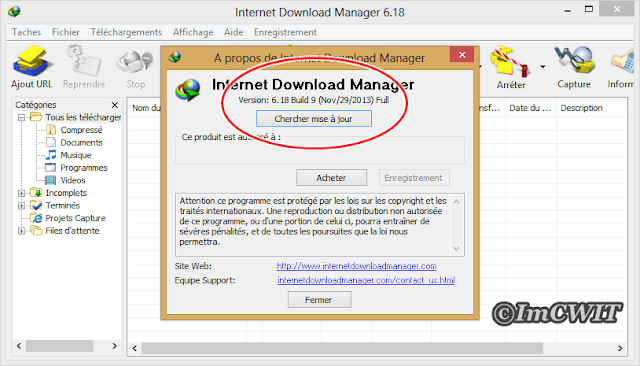Click the Enregistrement button in dialog
Viewport: 640px width, 366px height.
pyautogui.click(x=413, y=178)
